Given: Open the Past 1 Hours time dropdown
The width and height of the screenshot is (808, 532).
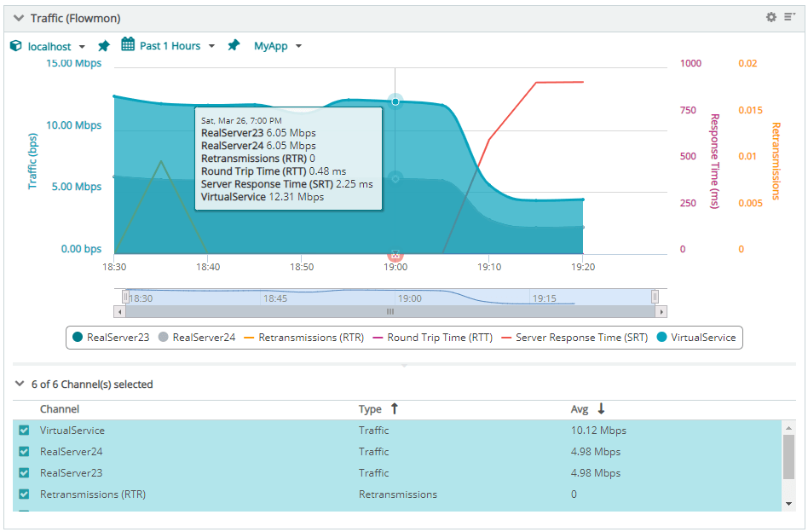Looking at the screenshot, I should [x=211, y=46].
